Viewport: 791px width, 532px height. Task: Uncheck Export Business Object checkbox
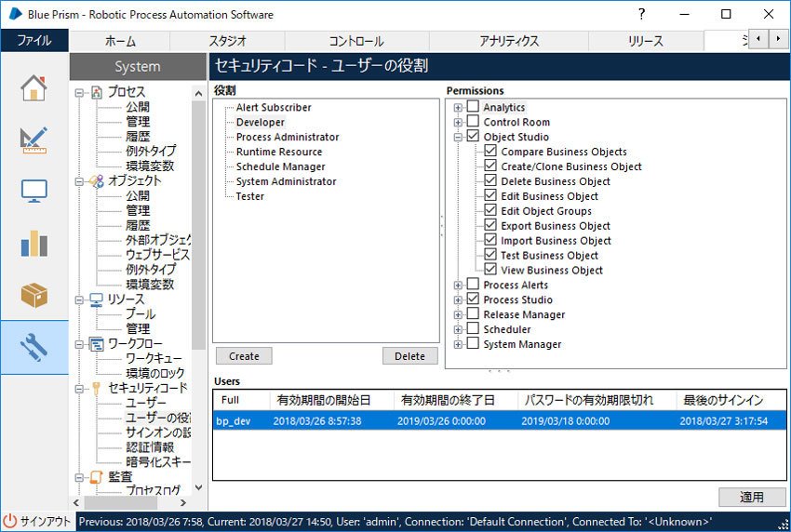point(490,225)
